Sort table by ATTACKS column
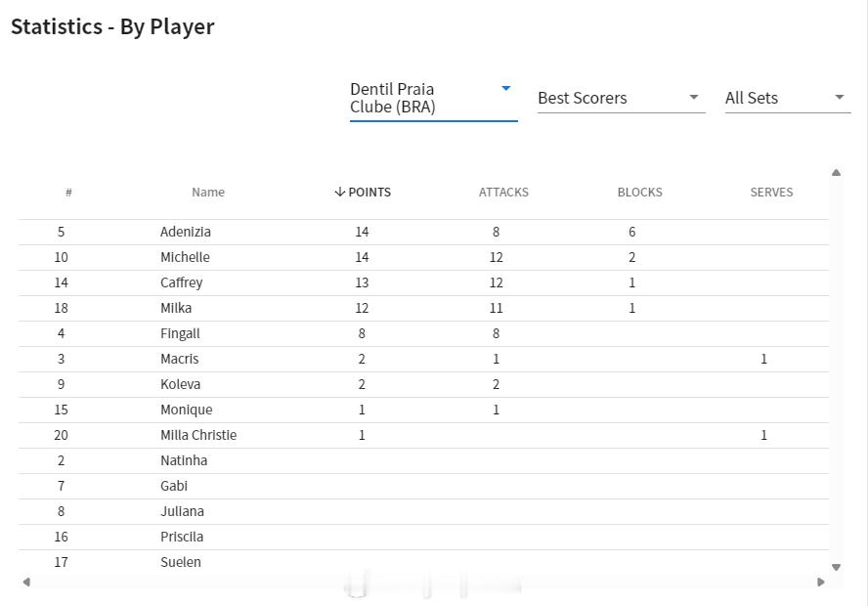 click(x=503, y=193)
